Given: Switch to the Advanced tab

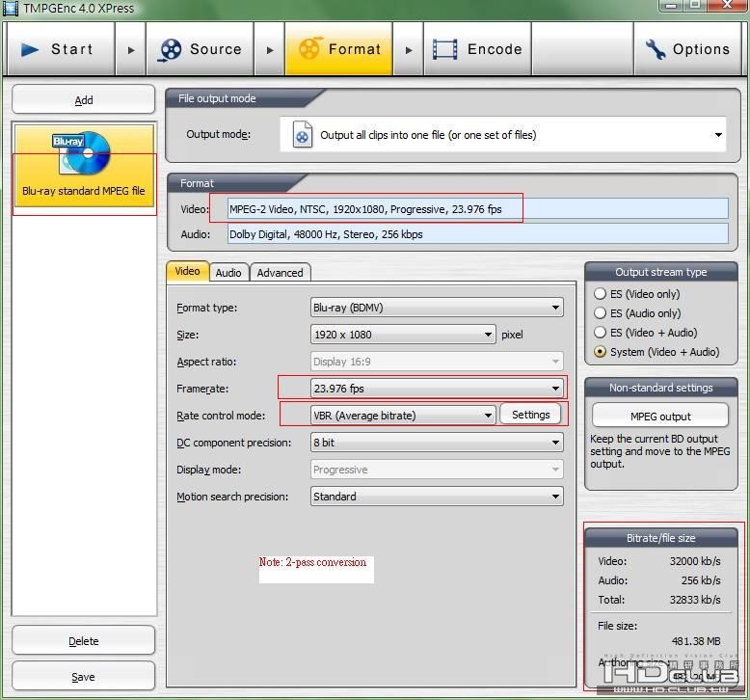Looking at the screenshot, I should tap(280, 273).
